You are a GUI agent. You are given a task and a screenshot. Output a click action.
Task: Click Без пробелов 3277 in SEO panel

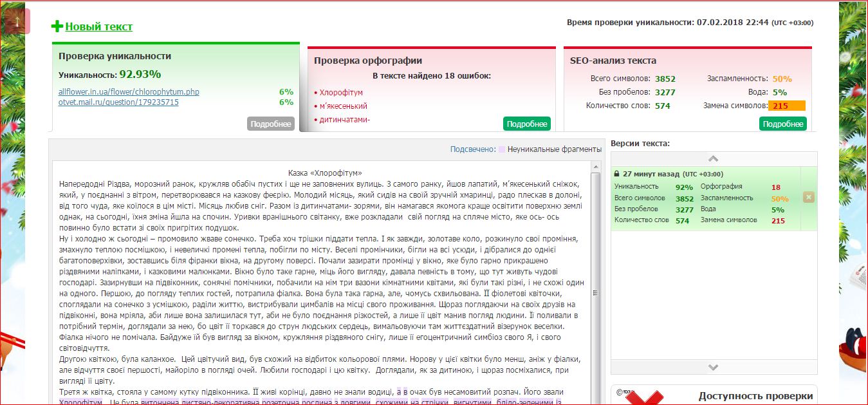[x=665, y=93]
